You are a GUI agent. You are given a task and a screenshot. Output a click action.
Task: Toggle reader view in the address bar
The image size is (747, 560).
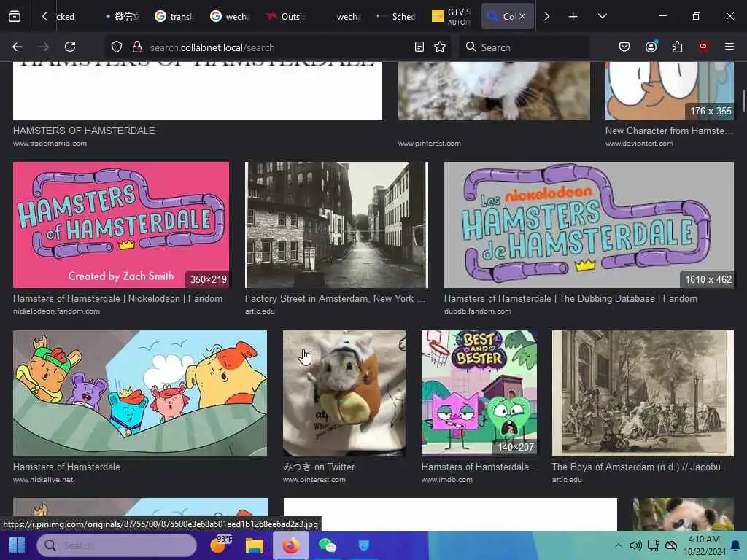point(419,47)
